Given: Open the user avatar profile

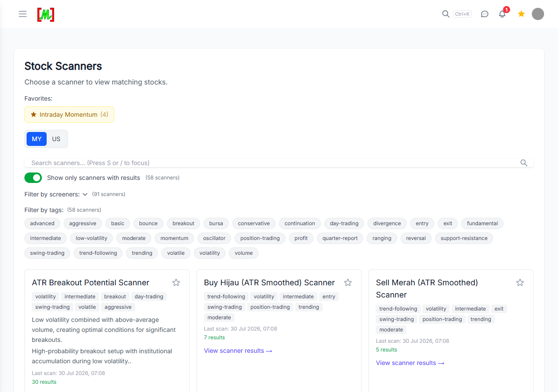Looking at the screenshot, I should (x=538, y=14).
